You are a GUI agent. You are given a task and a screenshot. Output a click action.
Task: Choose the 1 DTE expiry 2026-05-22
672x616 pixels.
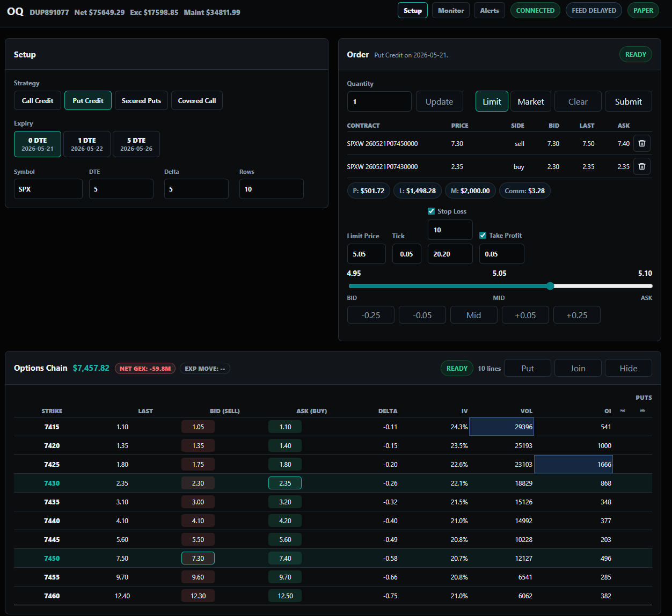click(x=87, y=144)
